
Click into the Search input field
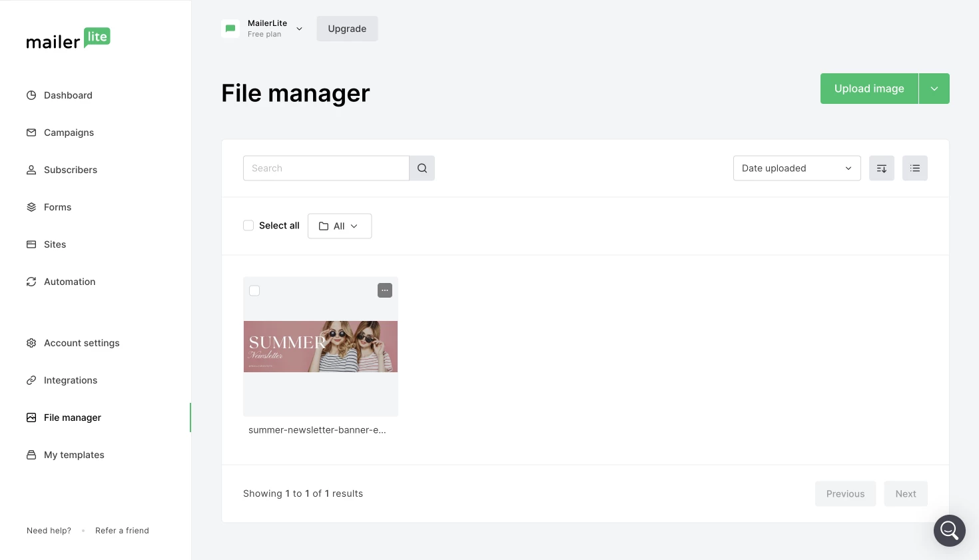pos(326,168)
